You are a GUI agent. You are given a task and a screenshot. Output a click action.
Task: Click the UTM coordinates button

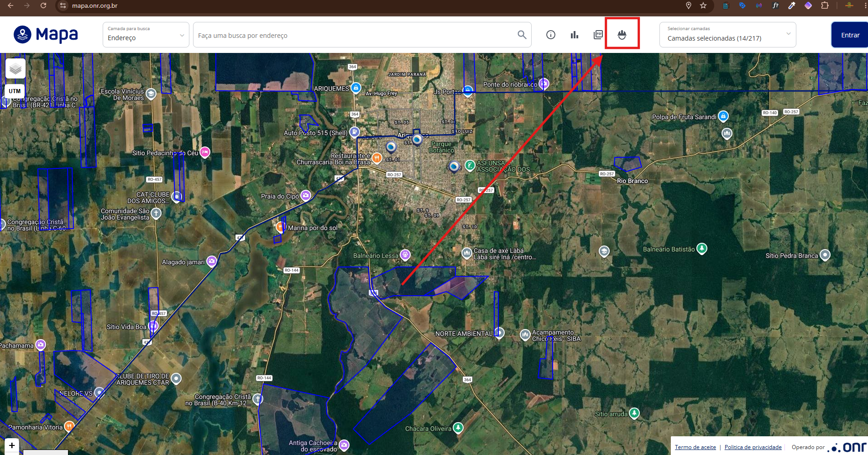point(15,91)
